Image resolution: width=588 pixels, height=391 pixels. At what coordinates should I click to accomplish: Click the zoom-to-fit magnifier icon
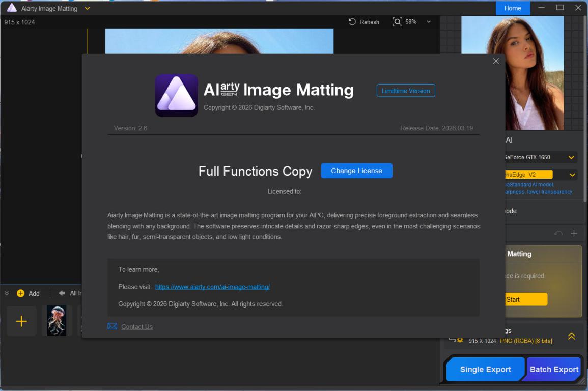coord(397,22)
